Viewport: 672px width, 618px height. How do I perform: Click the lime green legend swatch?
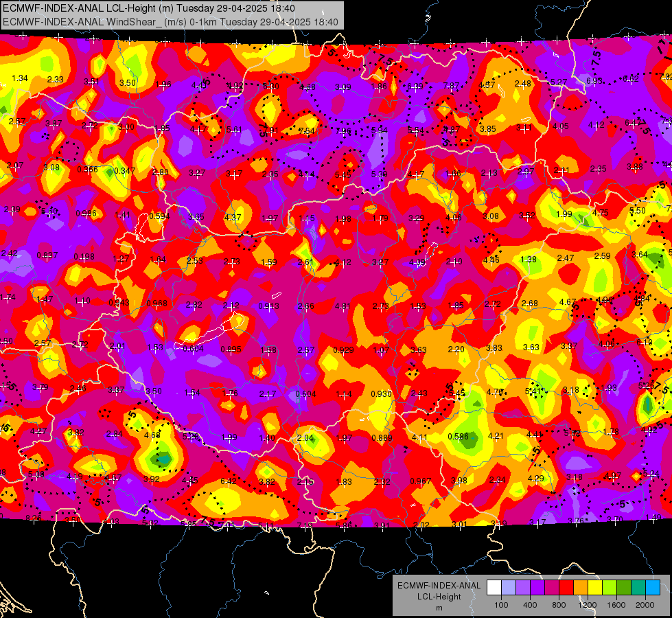(x=610, y=588)
